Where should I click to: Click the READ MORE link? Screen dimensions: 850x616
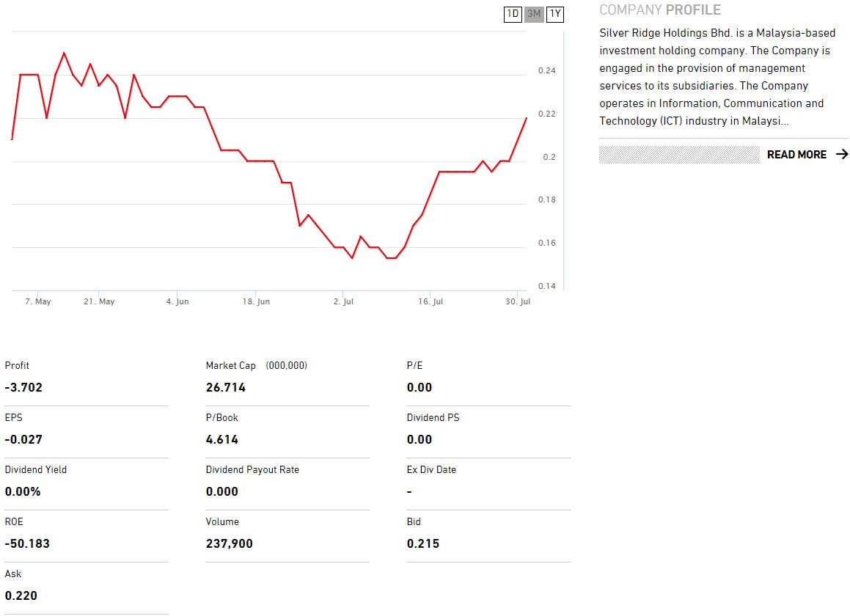click(x=796, y=155)
